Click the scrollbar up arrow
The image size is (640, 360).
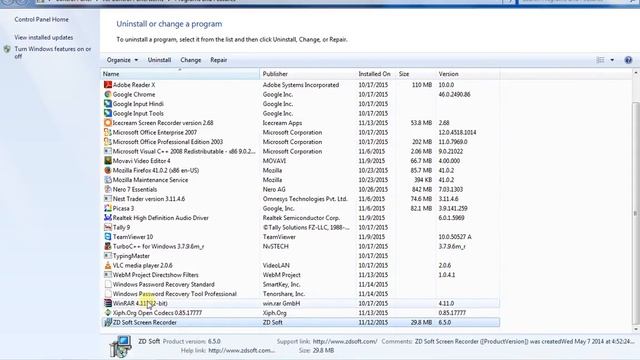point(636,73)
